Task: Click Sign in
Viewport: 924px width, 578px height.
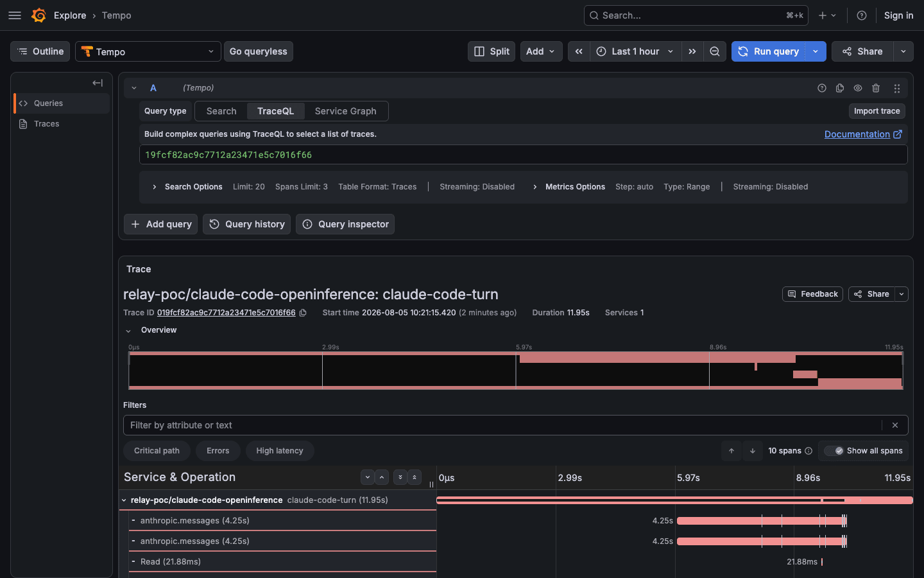Action: pos(898,15)
